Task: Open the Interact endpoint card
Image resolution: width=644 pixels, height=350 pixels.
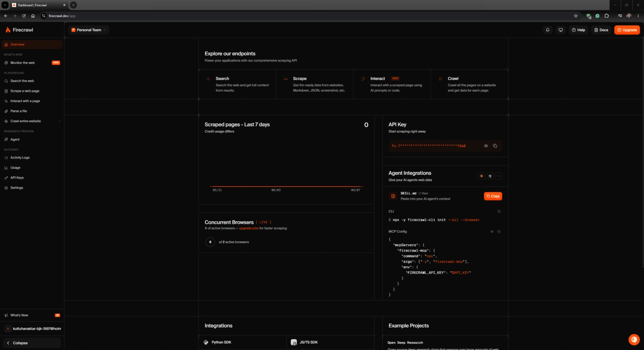Action: [x=392, y=84]
